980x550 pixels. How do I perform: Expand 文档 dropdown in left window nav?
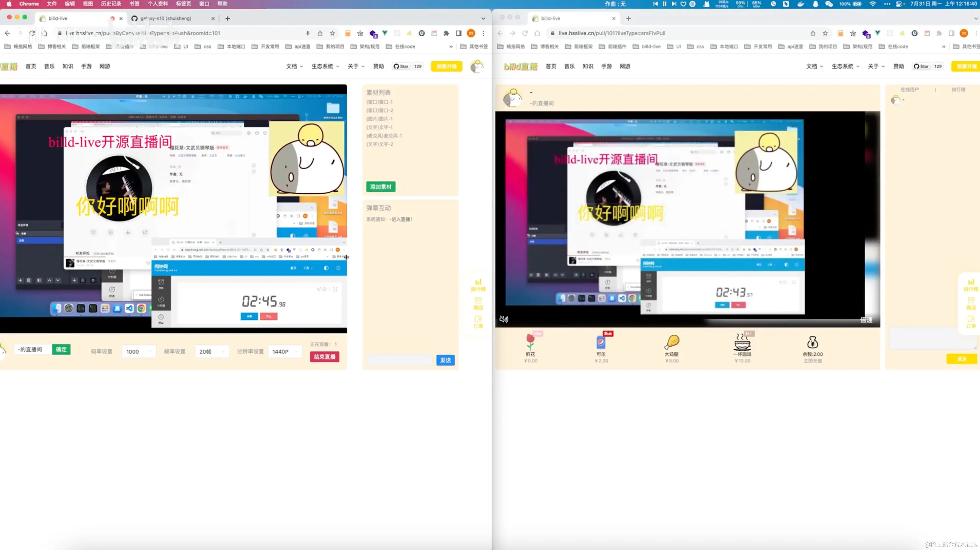coord(295,66)
